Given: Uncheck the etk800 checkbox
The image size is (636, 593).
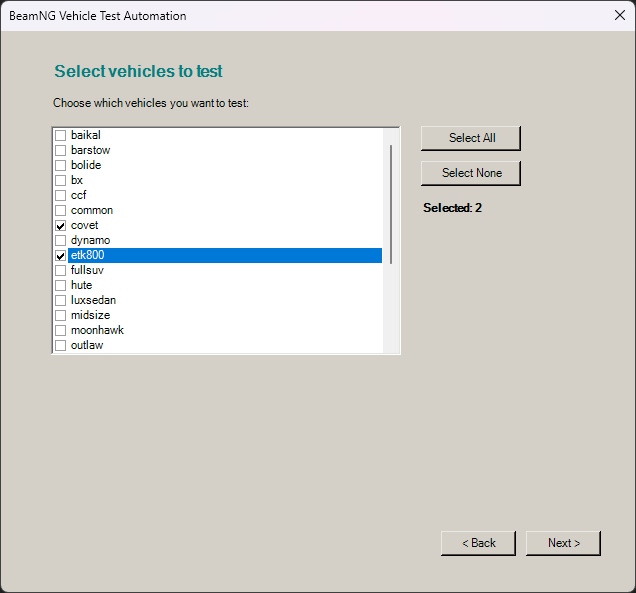Looking at the screenshot, I should pyautogui.click(x=60, y=255).
